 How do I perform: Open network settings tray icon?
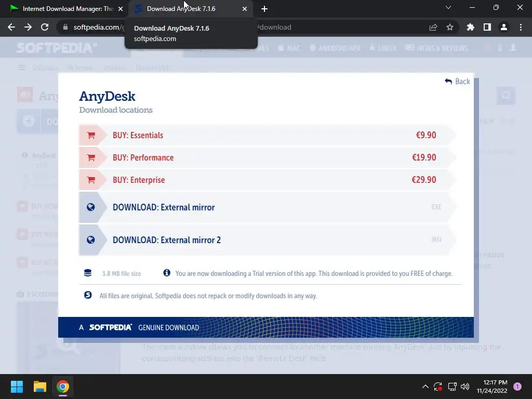(452, 387)
